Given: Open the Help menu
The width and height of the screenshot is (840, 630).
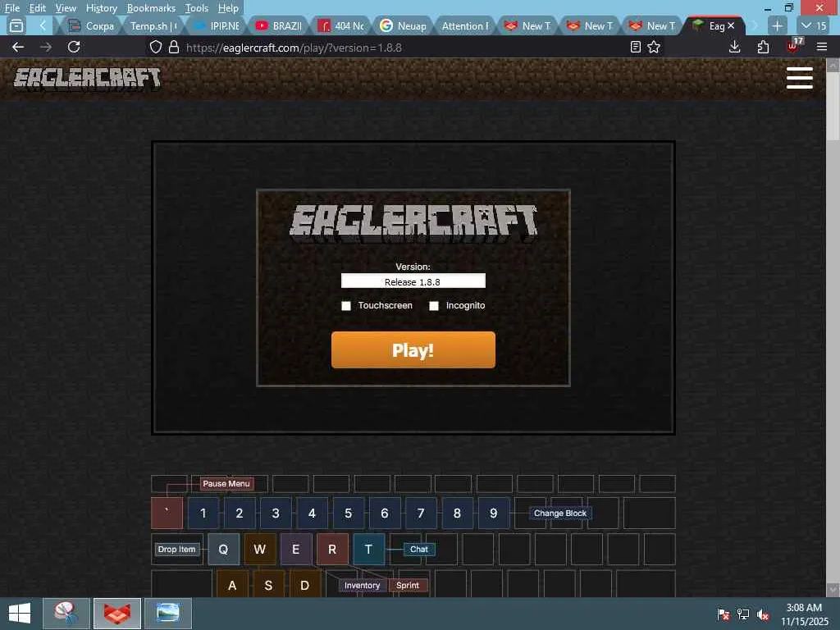Looking at the screenshot, I should (228, 8).
